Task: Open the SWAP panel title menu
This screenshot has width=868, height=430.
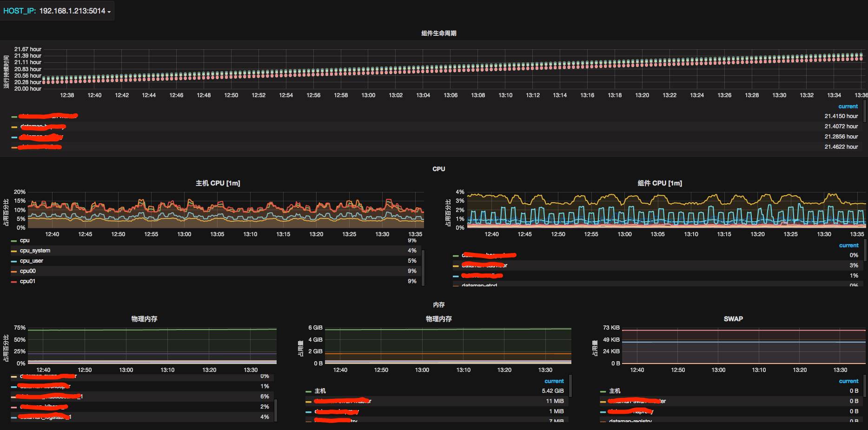Action: (733, 319)
